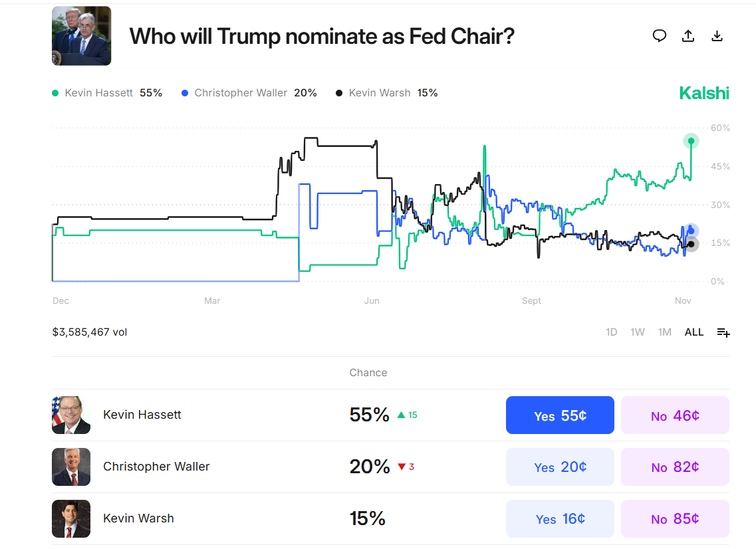Click the green endpoint marker on chart
This screenshot has height=549, width=756.
(691, 141)
